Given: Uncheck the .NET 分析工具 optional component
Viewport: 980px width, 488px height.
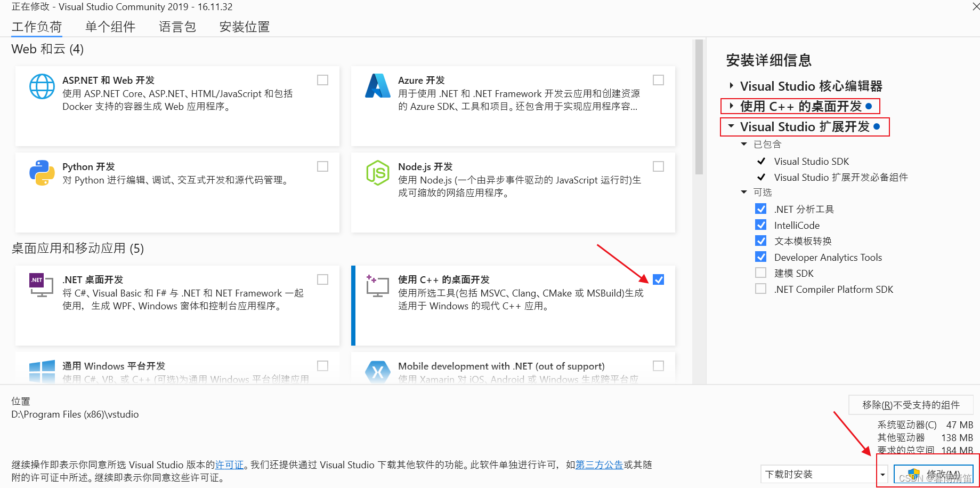Looking at the screenshot, I should tap(761, 209).
